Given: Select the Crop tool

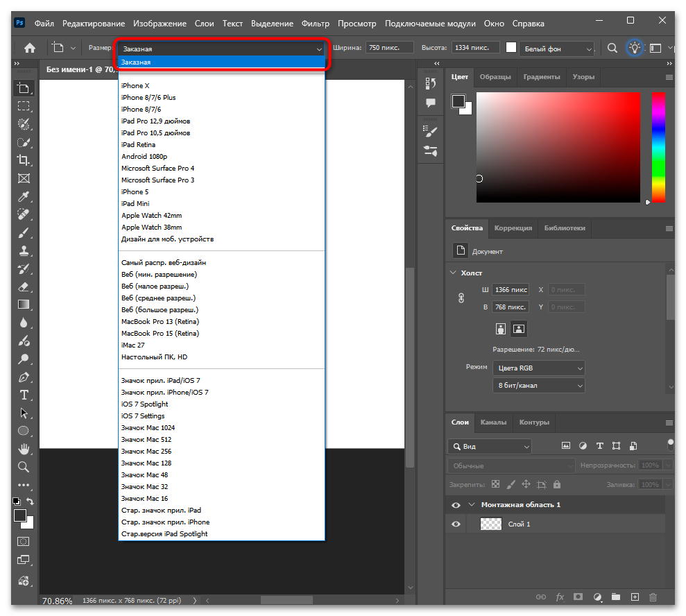Looking at the screenshot, I should (x=24, y=160).
